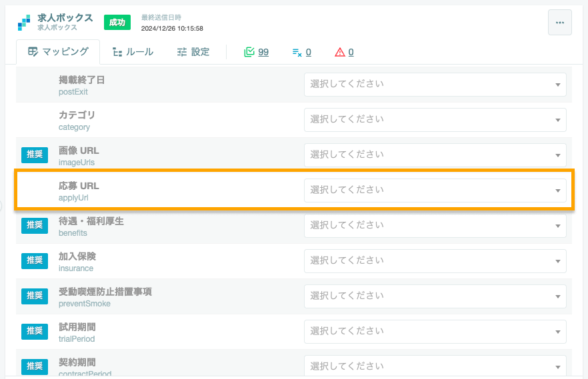Screen dimensions: 588x379
Task: Click the blue excluded items count icon
Action: coord(297,53)
